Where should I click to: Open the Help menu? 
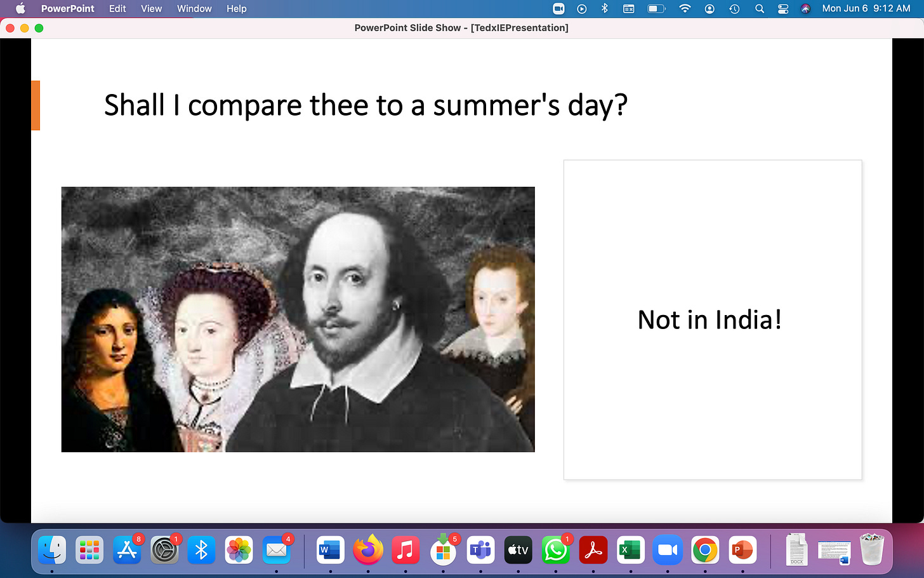[x=236, y=8]
